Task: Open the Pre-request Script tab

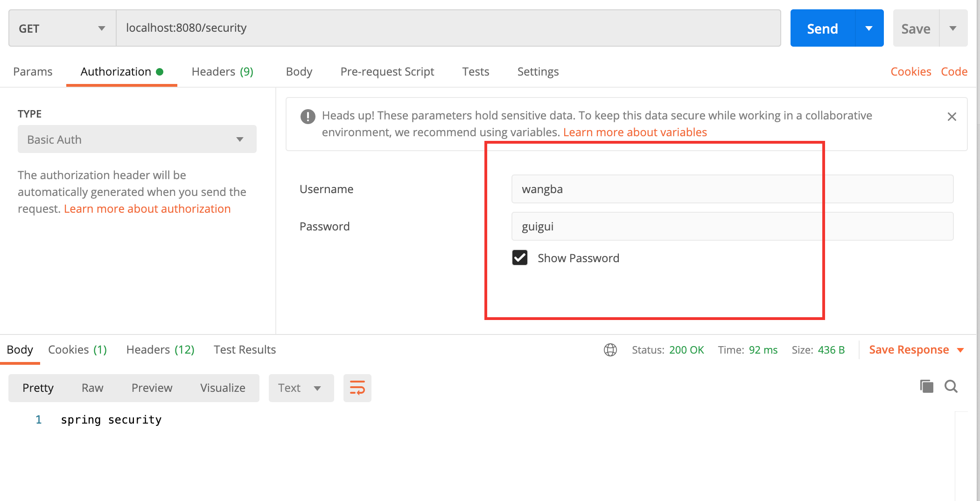Action: (x=387, y=71)
